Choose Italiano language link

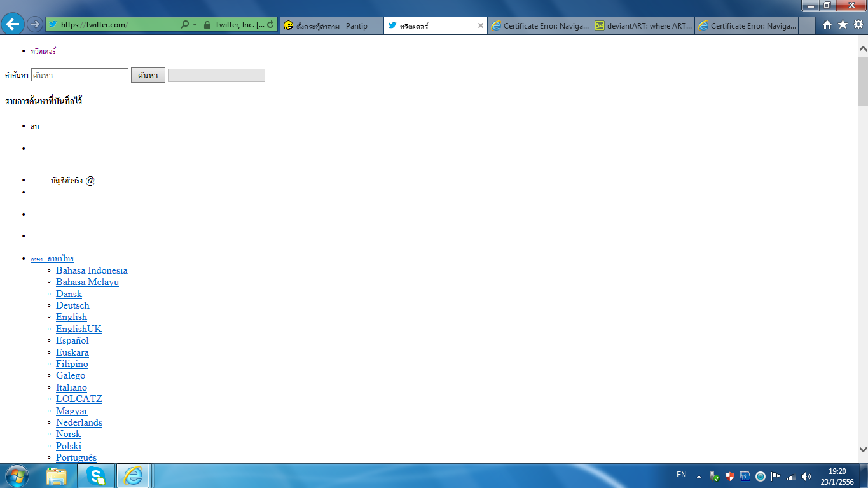pyautogui.click(x=71, y=387)
